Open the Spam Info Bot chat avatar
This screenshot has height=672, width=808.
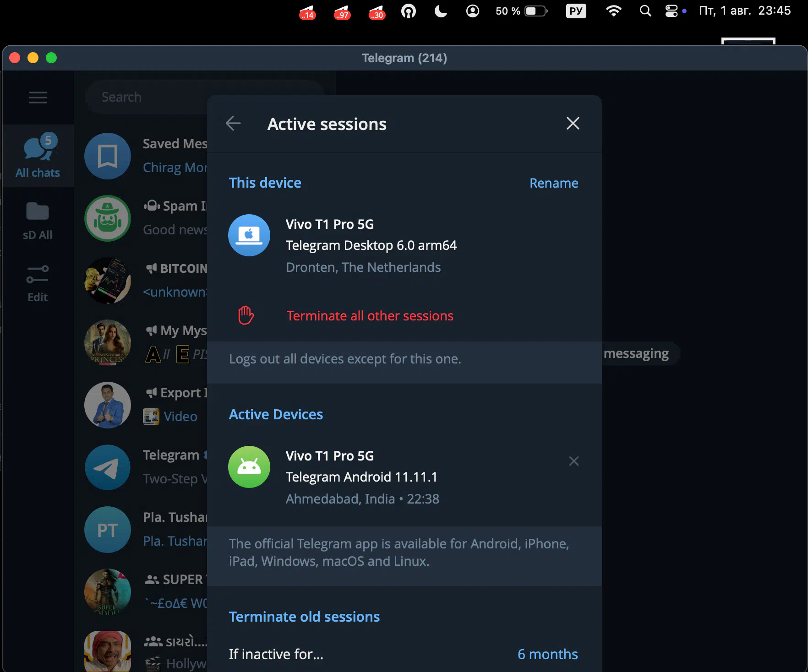(x=108, y=218)
